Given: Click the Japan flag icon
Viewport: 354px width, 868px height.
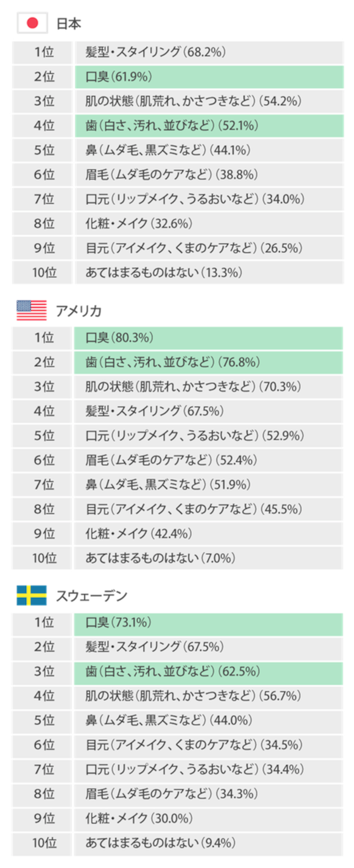Looking at the screenshot, I should point(32,23).
